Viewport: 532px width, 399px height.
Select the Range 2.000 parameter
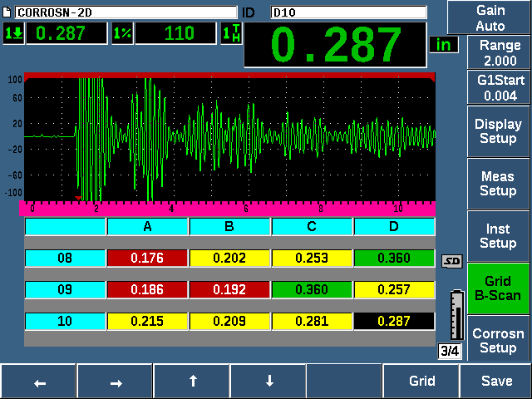[x=499, y=52]
